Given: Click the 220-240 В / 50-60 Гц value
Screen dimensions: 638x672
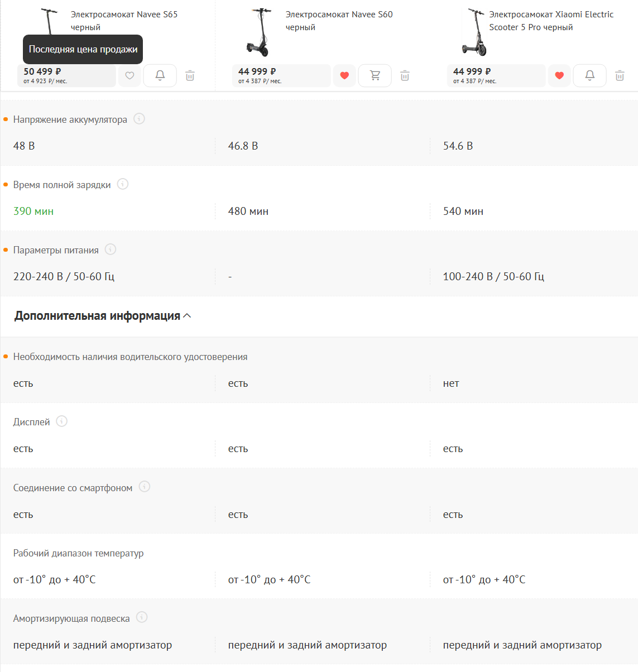Looking at the screenshot, I should 64,277.
